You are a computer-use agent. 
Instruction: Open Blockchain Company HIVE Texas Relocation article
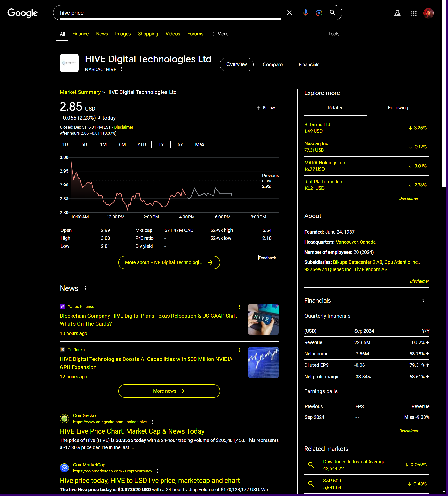(150, 320)
